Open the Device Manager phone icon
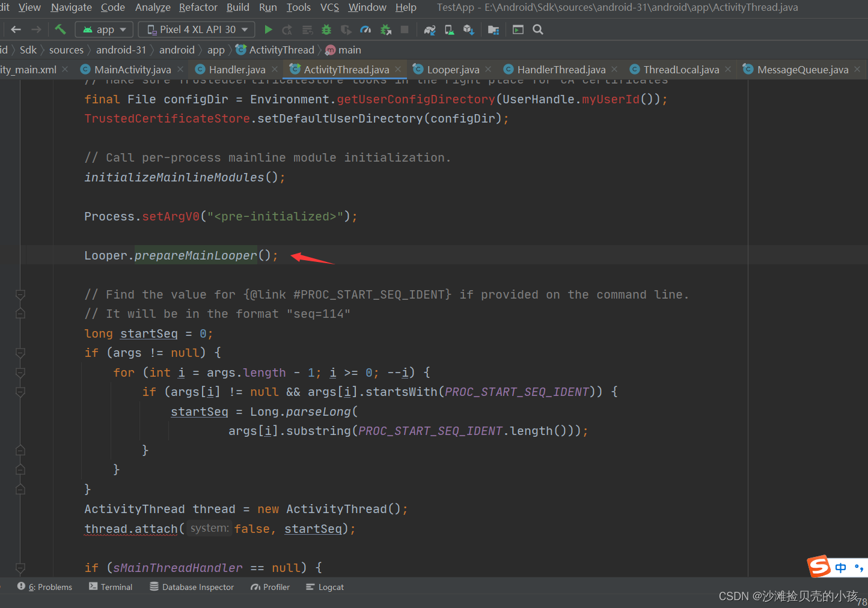The width and height of the screenshot is (868, 608). coord(449,29)
